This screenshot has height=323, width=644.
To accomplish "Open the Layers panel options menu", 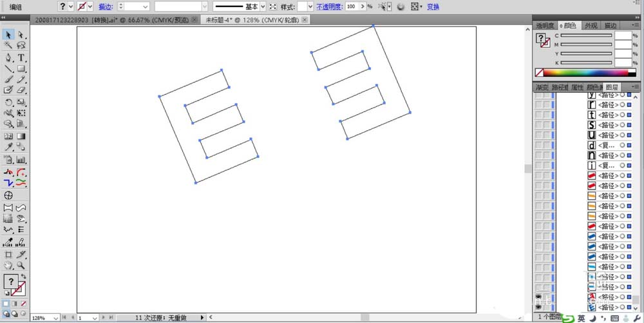I will (x=636, y=86).
